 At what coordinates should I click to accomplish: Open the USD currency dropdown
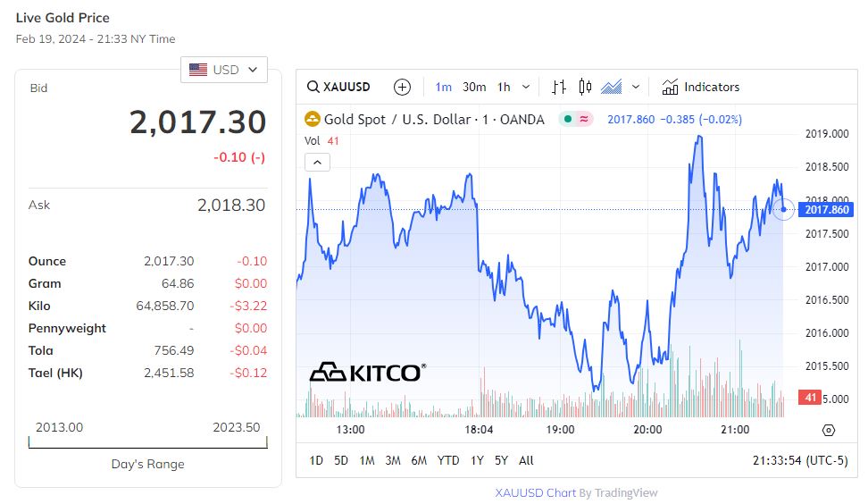(224, 70)
